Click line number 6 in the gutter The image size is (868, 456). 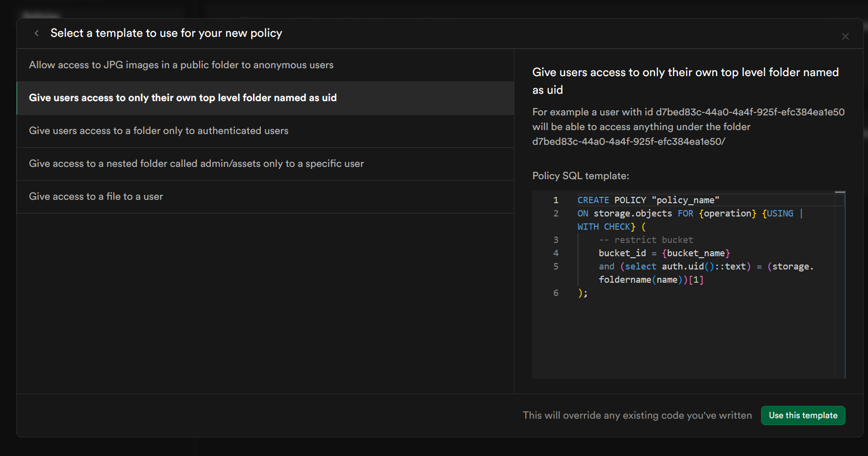pos(556,293)
